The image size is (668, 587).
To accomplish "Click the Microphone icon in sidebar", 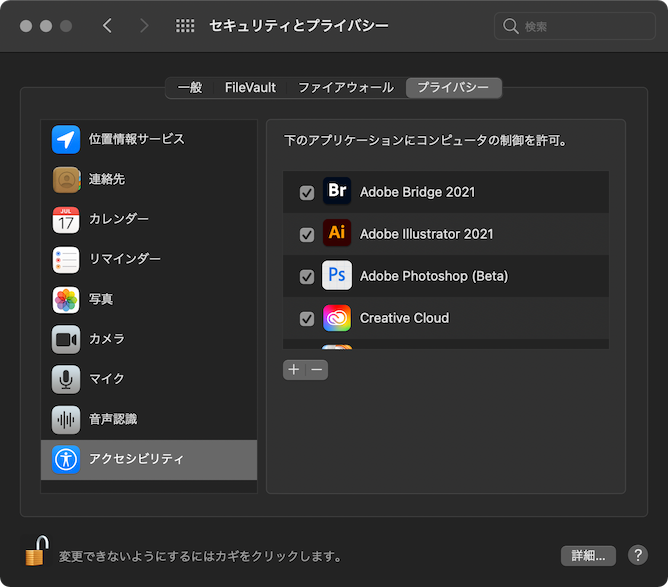I will pyautogui.click(x=66, y=379).
